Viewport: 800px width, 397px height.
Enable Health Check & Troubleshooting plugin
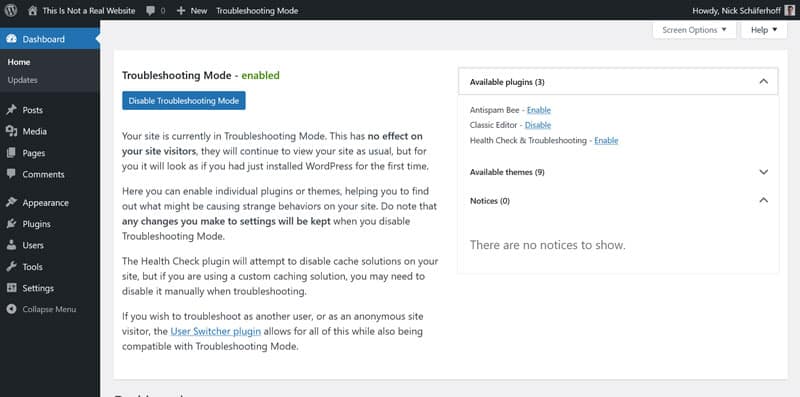[x=606, y=140]
